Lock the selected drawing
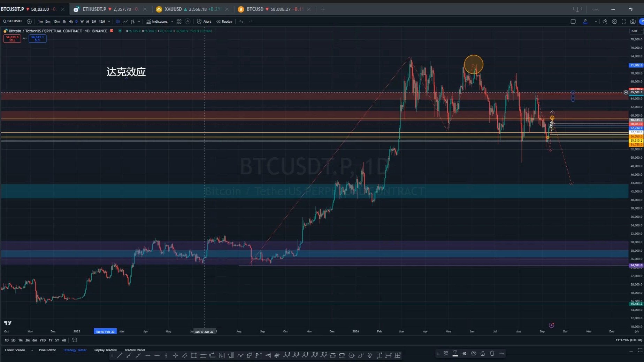 click(483, 353)
